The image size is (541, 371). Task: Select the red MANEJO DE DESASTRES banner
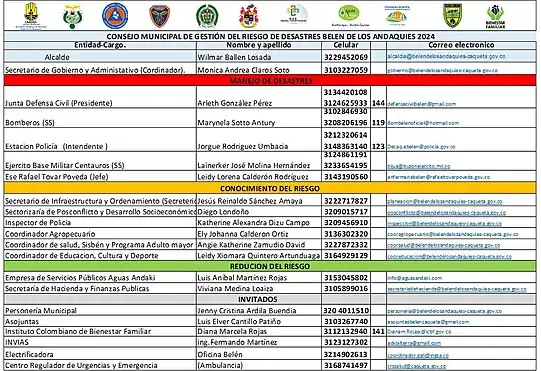(x=270, y=81)
